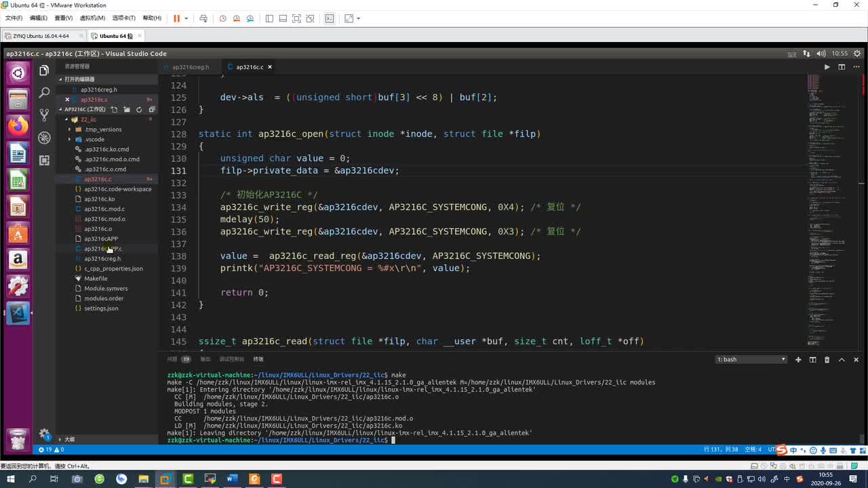The image size is (868, 488).
Task: Open the pause button dropdown arrow
Action: click(186, 18)
